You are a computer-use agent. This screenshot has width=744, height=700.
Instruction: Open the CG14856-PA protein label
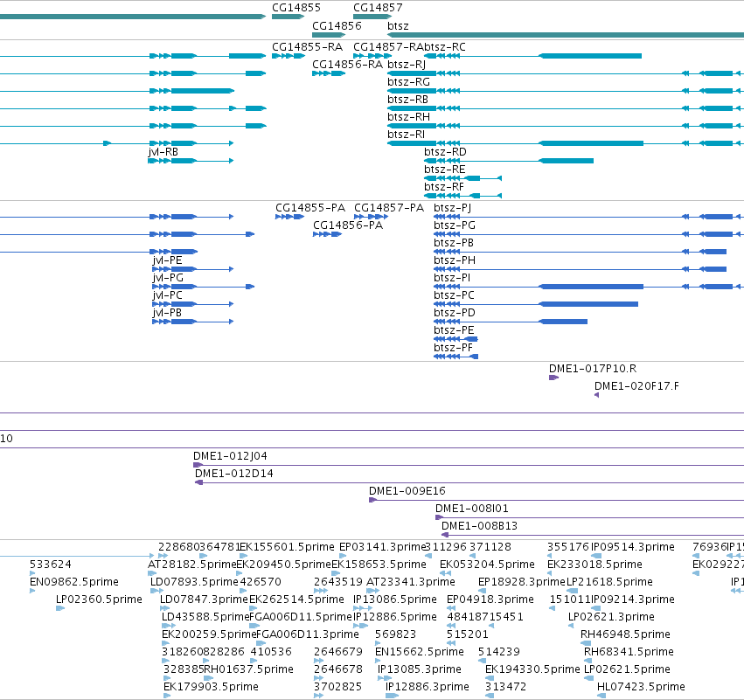pyautogui.click(x=348, y=225)
